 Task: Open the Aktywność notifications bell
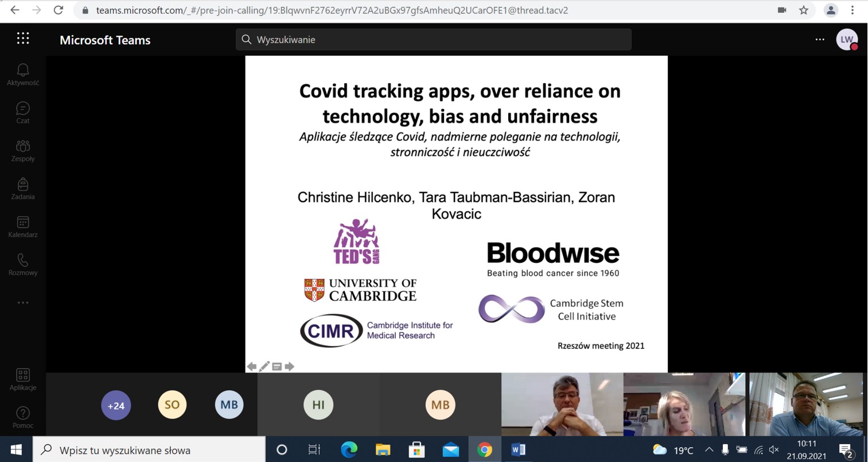coord(23,74)
